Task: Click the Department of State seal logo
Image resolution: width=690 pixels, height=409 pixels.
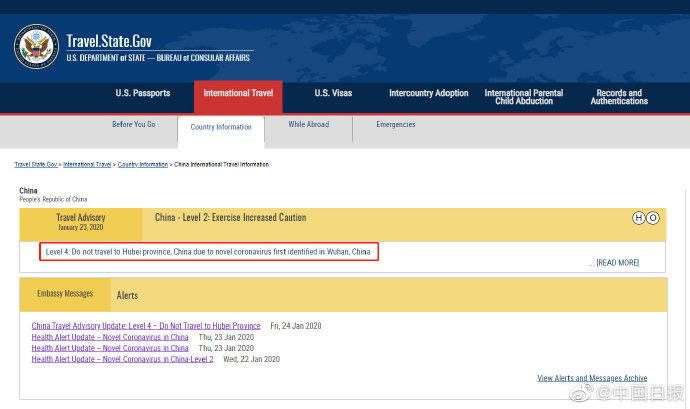Action: click(37, 46)
